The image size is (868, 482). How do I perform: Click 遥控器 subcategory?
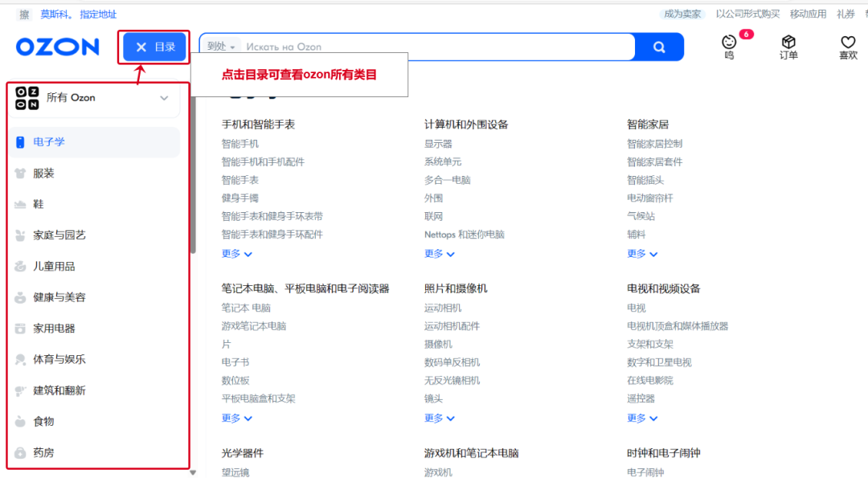tap(641, 398)
